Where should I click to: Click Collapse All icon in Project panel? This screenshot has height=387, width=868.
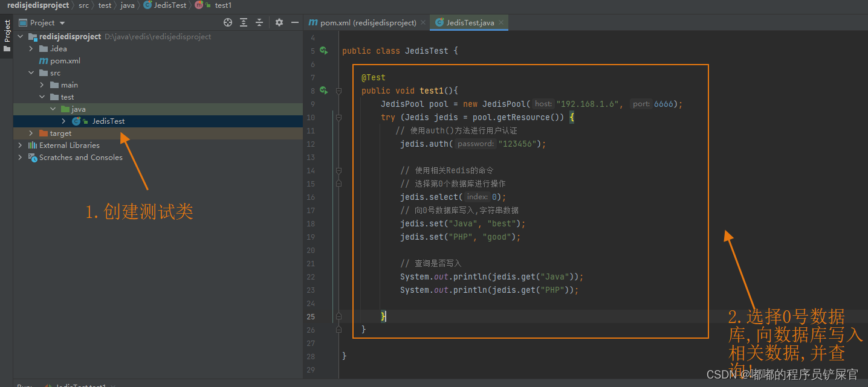click(259, 22)
